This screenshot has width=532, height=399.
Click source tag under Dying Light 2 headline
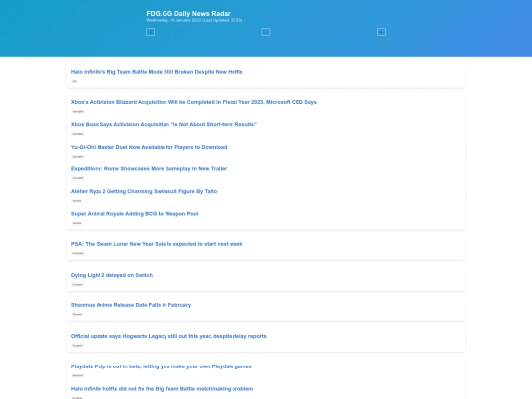(77, 285)
